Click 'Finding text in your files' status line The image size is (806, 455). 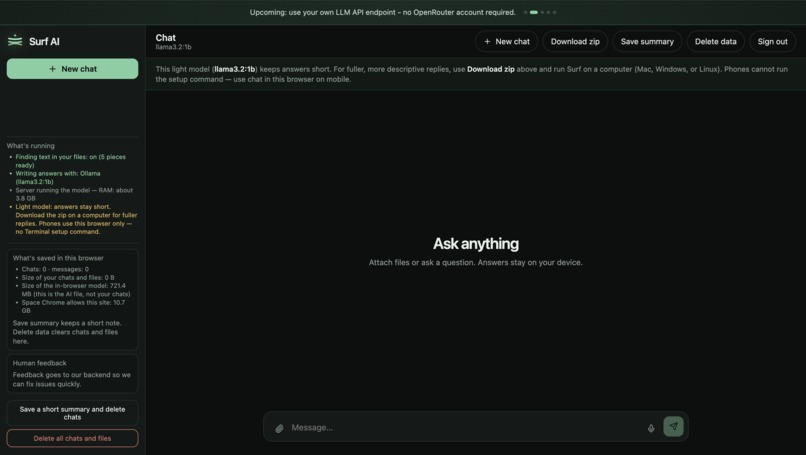click(70, 161)
